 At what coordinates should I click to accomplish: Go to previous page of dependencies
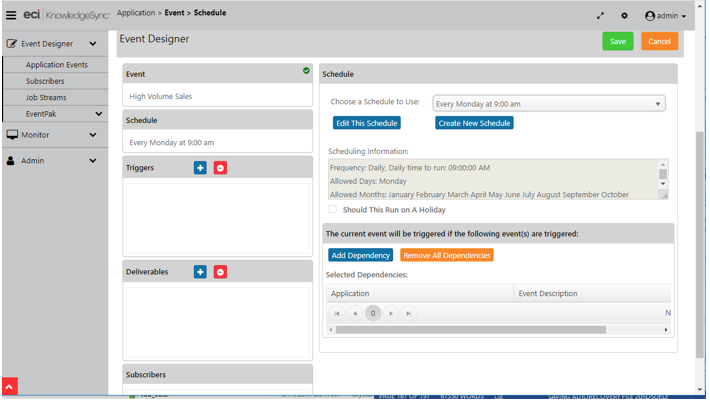[355, 313]
